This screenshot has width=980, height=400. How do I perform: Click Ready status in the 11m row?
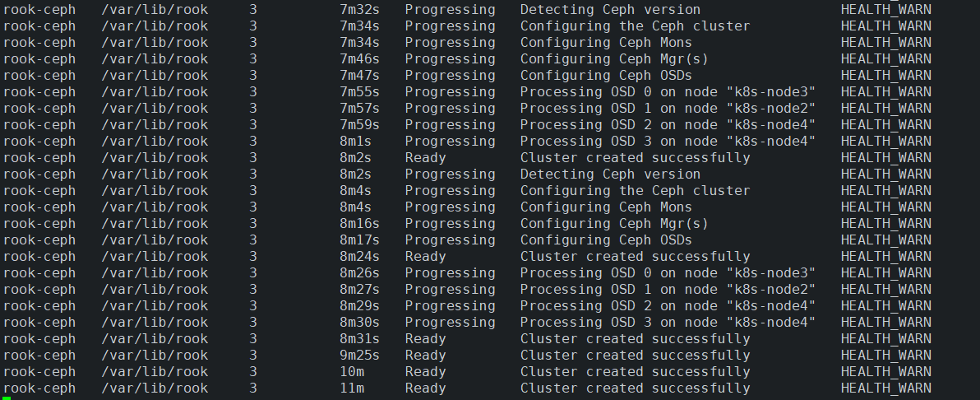pos(425,388)
